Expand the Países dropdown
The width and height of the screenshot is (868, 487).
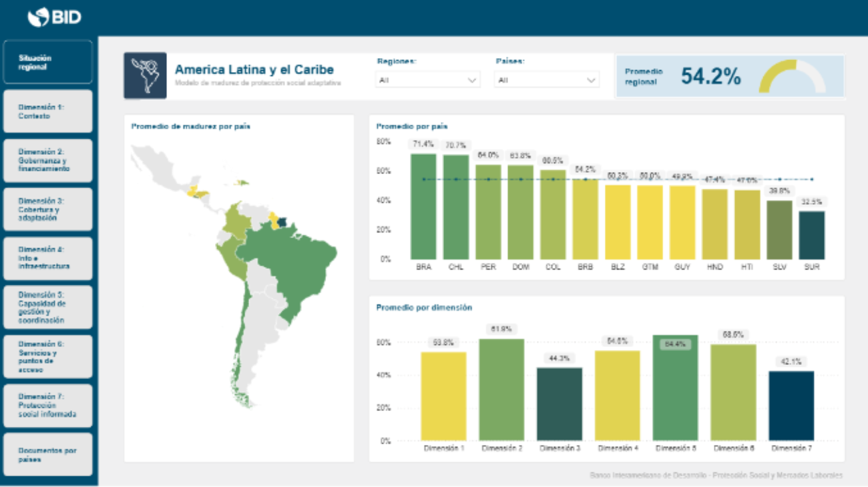pyautogui.click(x=546, y=80)
